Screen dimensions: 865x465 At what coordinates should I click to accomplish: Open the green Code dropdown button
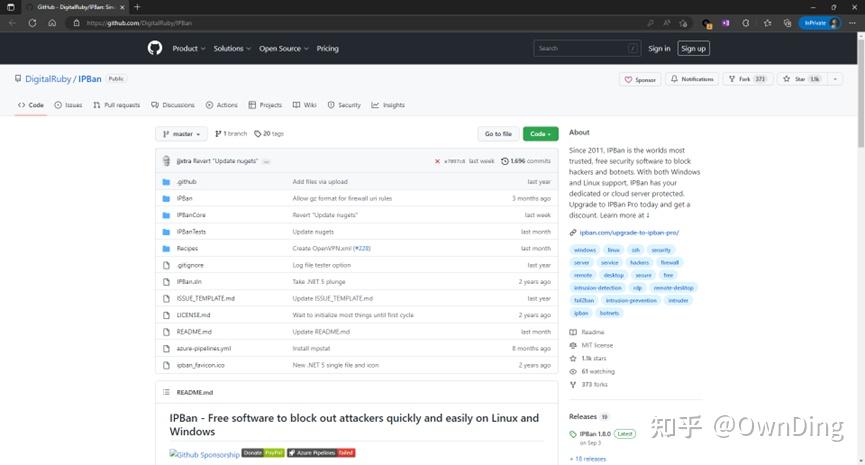point(541,134)
